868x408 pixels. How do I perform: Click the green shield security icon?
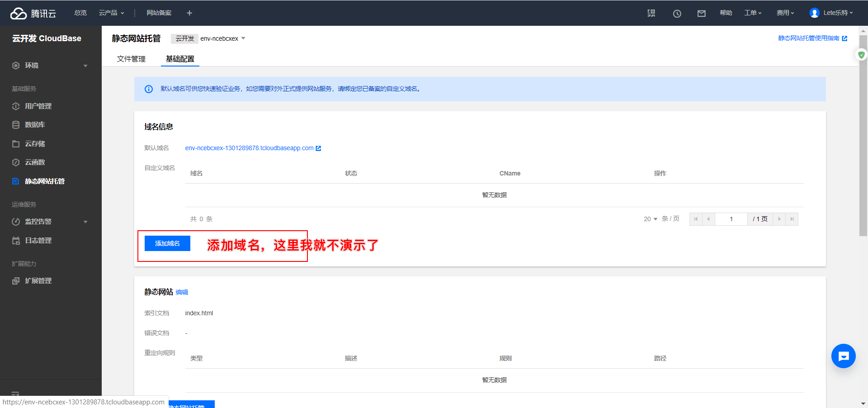tap(861, 55)
